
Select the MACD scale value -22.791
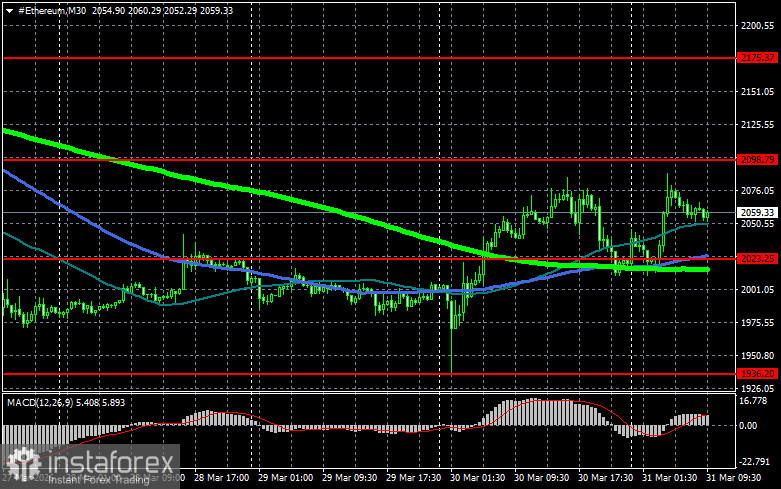tap(755, 462)
